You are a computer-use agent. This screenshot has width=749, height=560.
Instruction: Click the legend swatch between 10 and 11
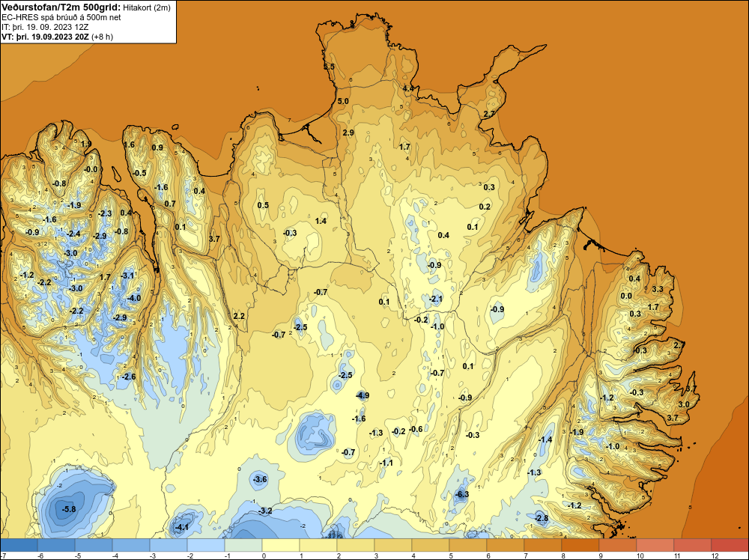655,545
